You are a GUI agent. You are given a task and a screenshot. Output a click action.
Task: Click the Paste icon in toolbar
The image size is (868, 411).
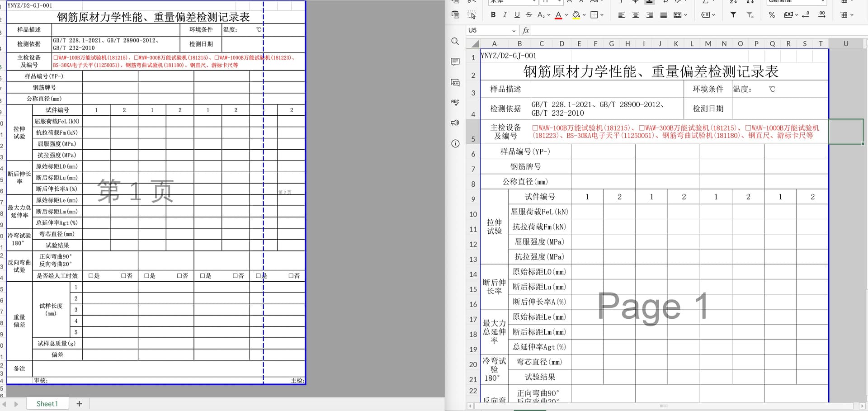tap(455, 14)
